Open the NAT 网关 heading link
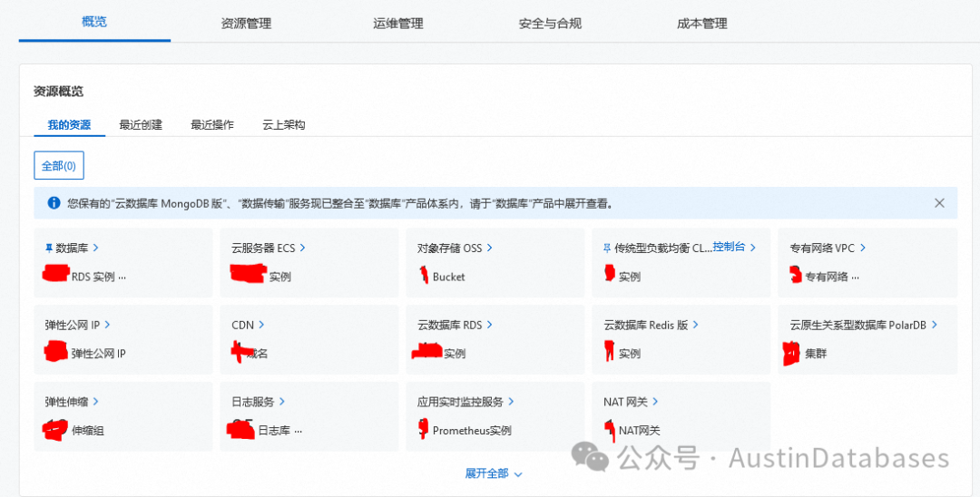Viewport: 980px width, 497px height. [x=625, y=402]
